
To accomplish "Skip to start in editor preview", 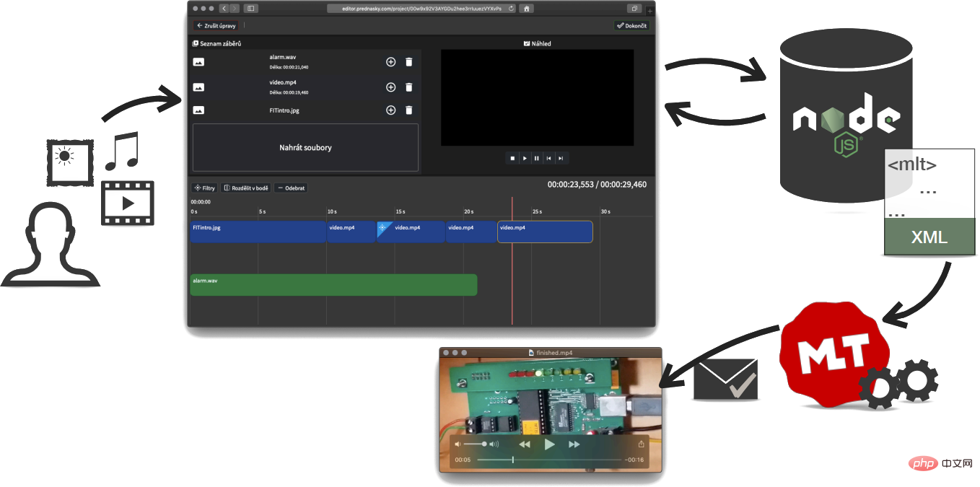I will 549,158.
